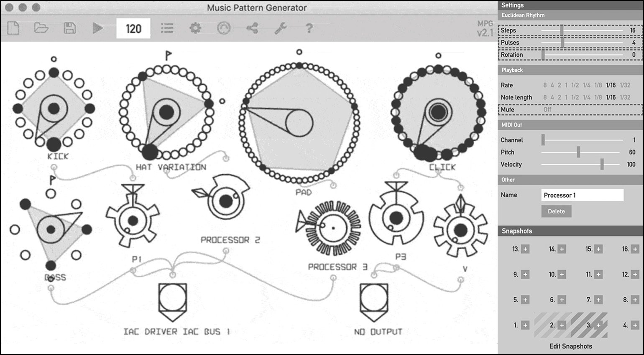Set Note length to 1/16
This screenshot has width=644, height=355.
click(x=611, y=97)
